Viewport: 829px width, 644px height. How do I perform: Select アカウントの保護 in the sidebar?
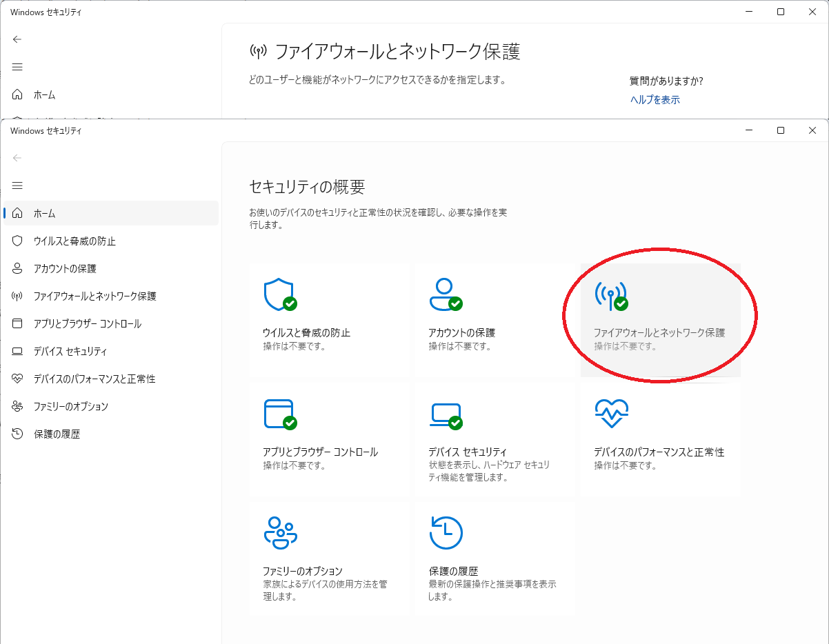click(x=111, y=269)
